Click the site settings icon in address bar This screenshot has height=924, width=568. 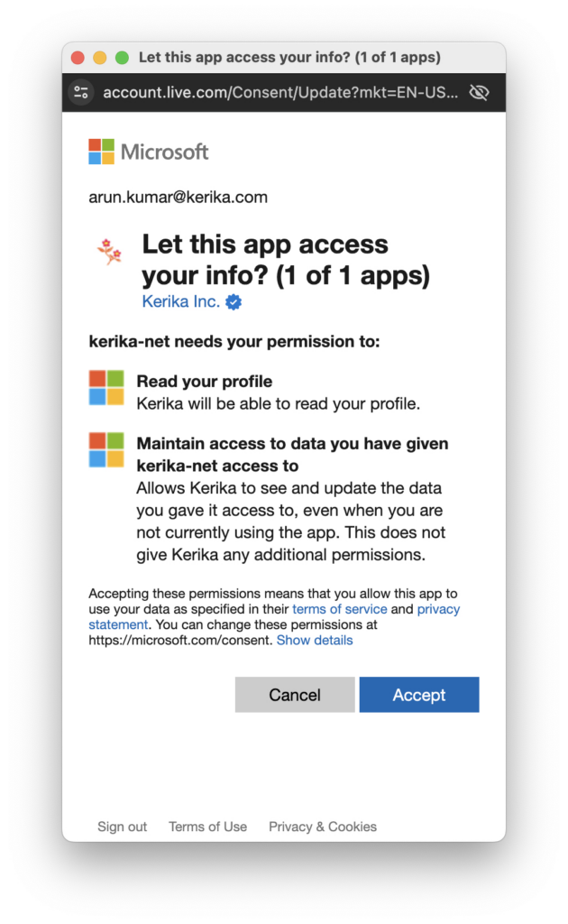(81, 93)
